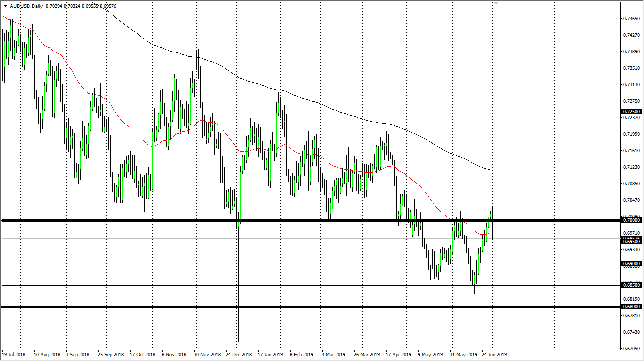Click the gray chart shift triangle marker
This screenshot has height=361, width=644.
point(495,2)
